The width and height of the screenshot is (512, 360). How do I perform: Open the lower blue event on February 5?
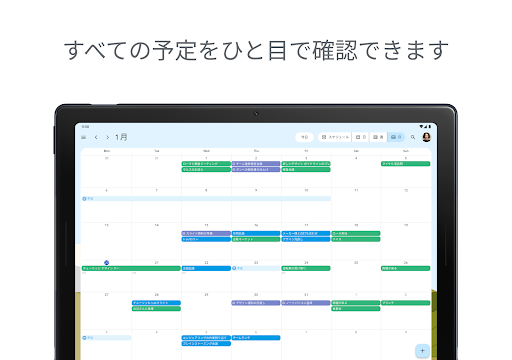[x=206, y=344]
